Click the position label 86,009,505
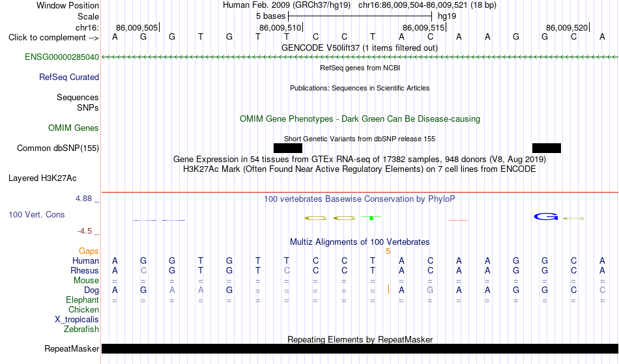This screenshot has height=364, width=619. [137, 27]
